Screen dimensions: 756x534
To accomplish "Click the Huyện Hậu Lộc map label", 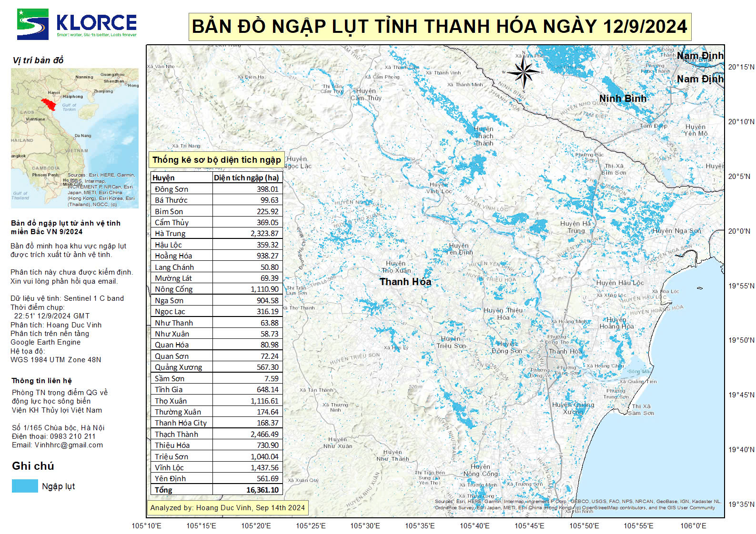I will (x=620, y=283).
